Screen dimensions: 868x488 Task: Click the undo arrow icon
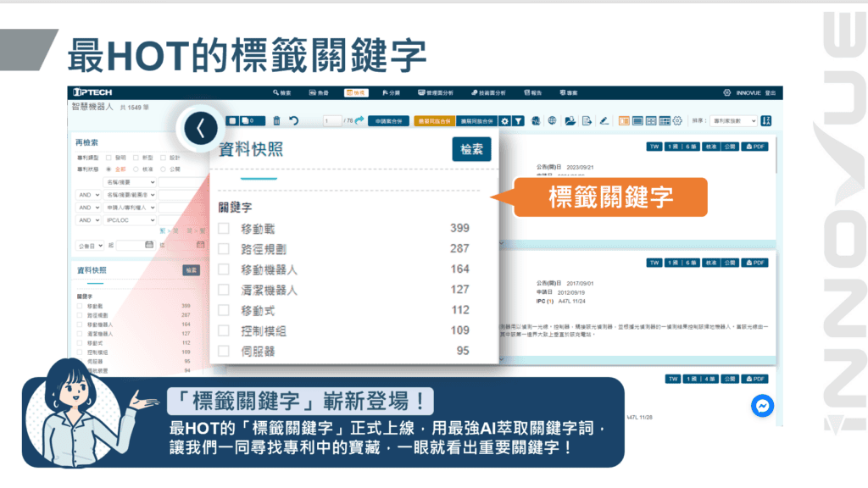293,121
